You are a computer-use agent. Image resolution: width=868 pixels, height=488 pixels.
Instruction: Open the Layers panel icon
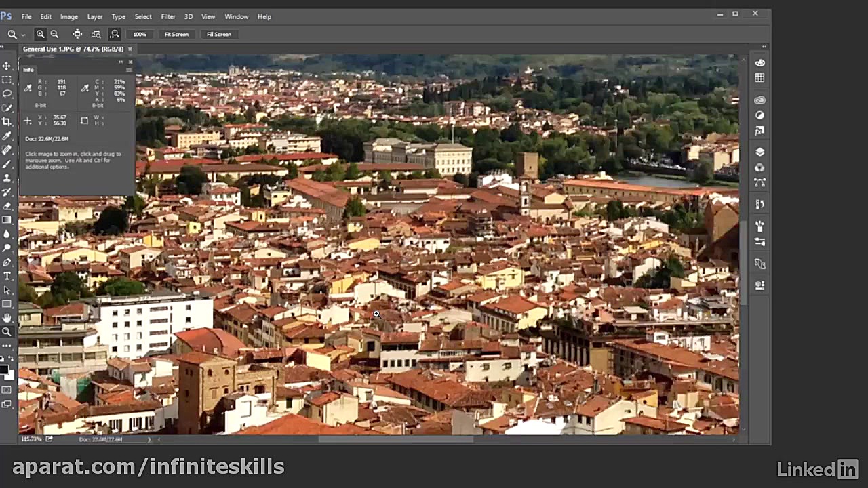[759, 152]
